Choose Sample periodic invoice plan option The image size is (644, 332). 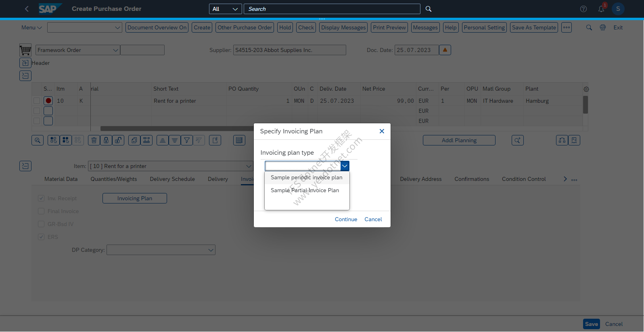[307, 177]
